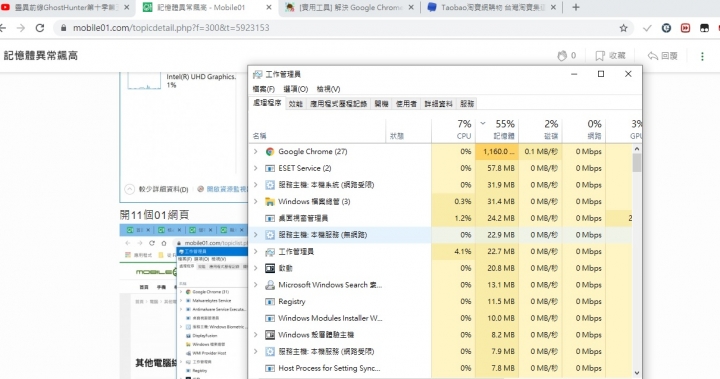Sort by the 55% 記憶體 column header
Viewport: 720px width, 379px height.
pos(497,130)
